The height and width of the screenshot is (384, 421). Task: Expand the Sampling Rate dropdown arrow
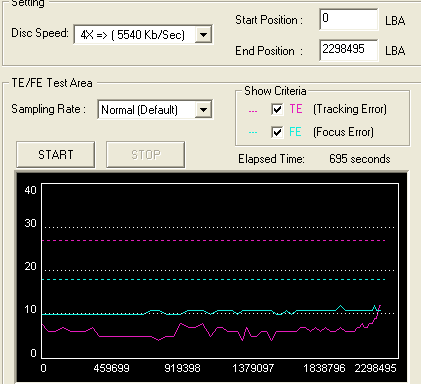pyautogui.click(x=203, y=109)
